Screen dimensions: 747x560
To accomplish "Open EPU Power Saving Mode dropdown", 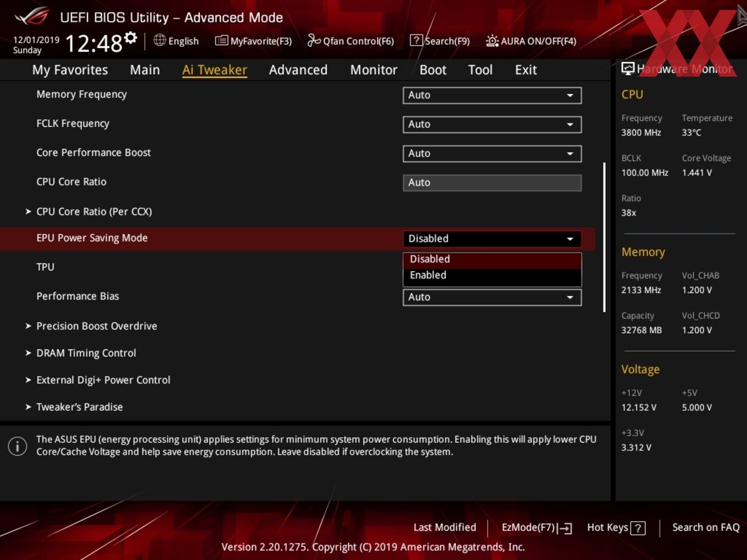I will coord(492,238).
